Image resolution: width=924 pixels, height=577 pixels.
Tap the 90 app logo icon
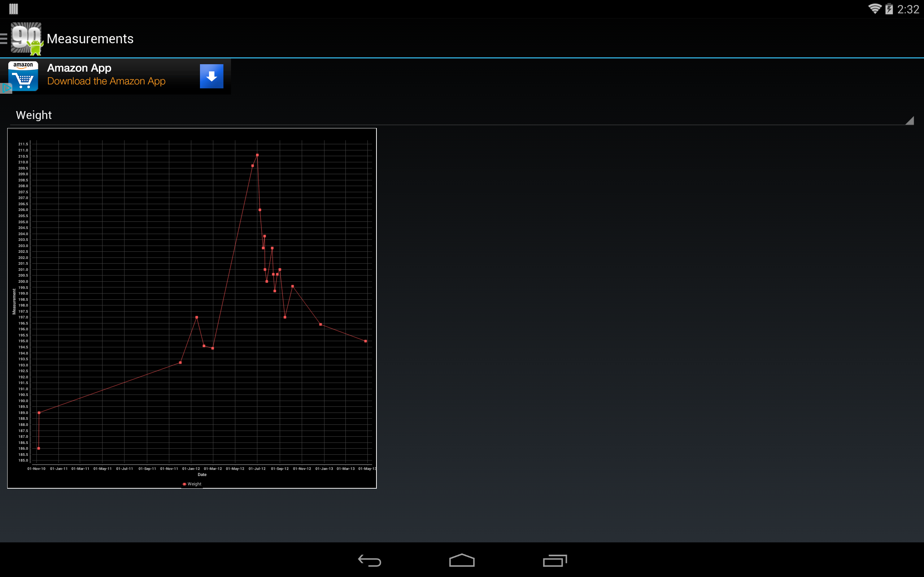pos(26,38)
